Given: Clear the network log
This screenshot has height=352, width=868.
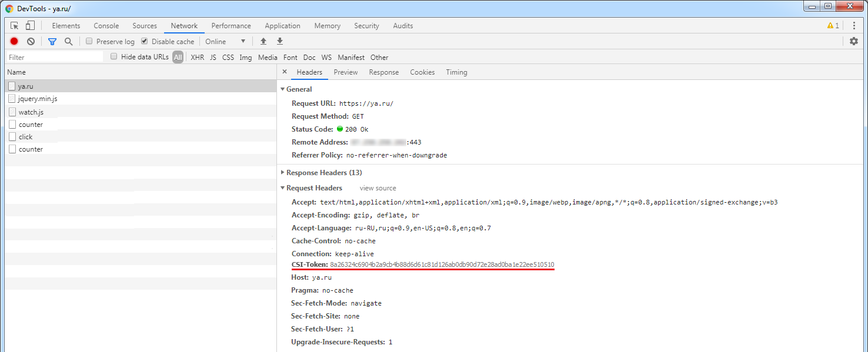Looking at the screenshot, I should 31,41.
